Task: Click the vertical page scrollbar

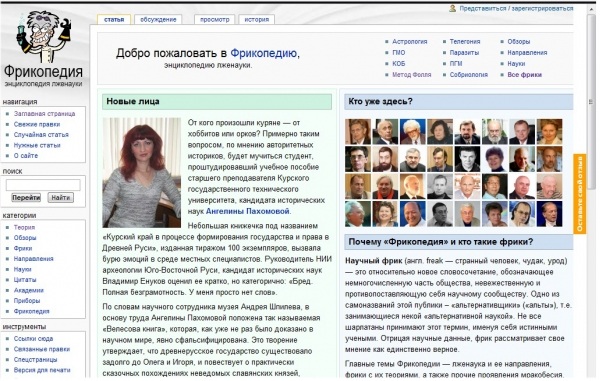Action: tap(590, 191)
